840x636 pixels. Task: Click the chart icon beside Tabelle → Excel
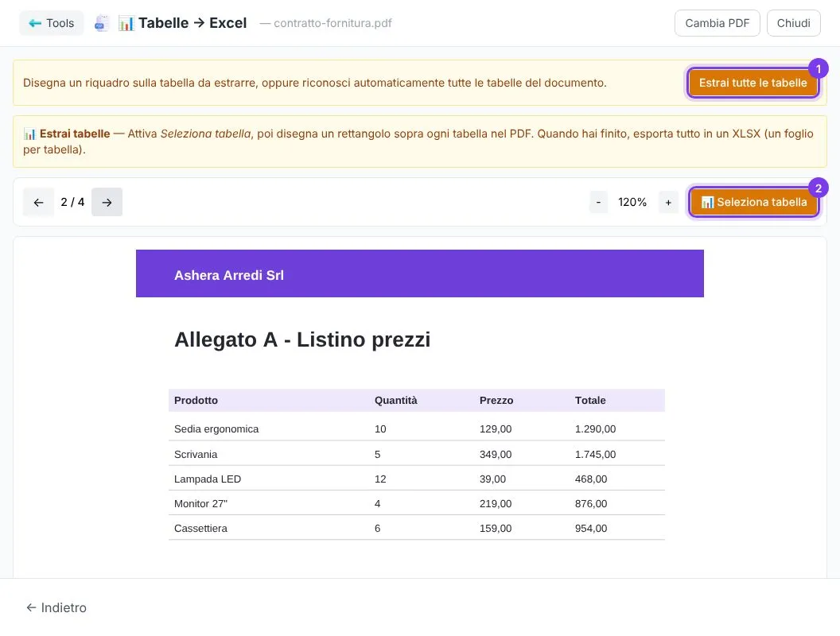tap(126, 23)
